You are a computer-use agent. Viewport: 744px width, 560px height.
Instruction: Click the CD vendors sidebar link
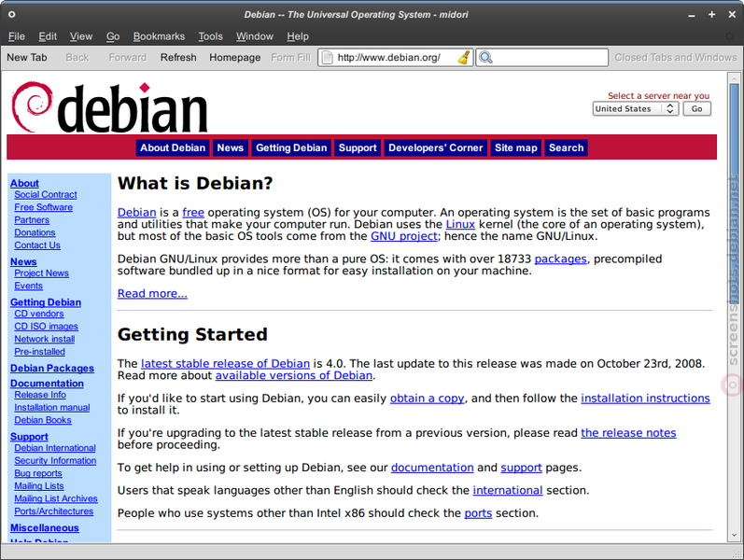(39, 314)
